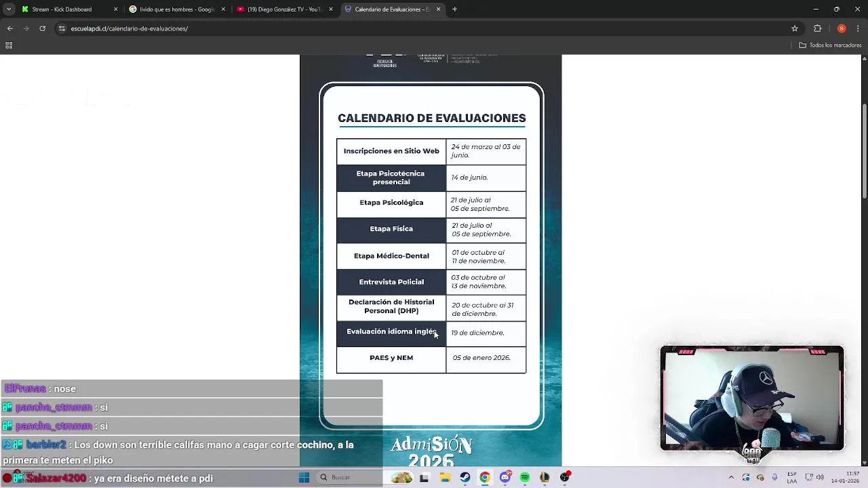Screen dimensions: 868x488
Task: Click the landscape widget next to search
Action: pos(401,478)
